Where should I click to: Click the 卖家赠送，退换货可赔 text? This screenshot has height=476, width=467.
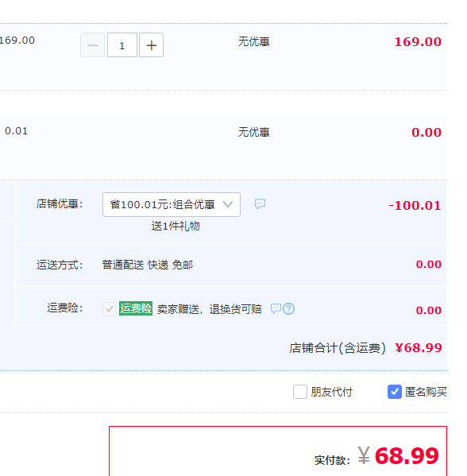click(210, 309)
